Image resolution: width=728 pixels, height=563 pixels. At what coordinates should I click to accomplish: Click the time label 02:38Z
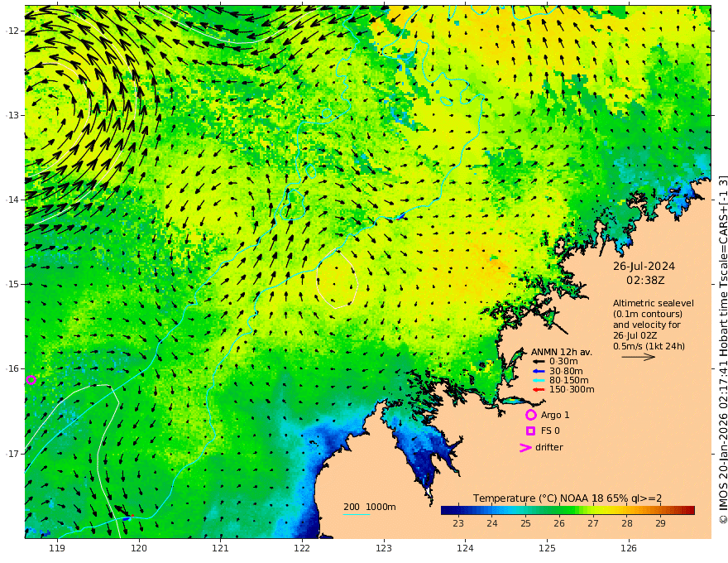(x=645, y=281)
